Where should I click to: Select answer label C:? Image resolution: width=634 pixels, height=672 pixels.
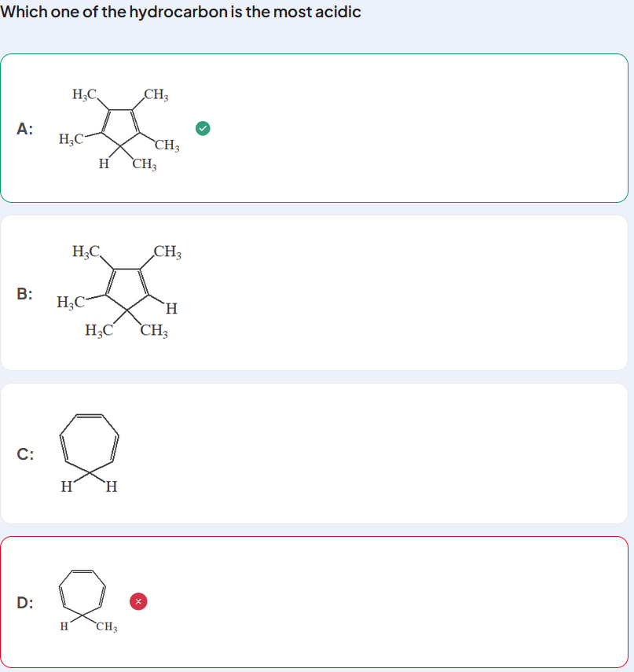25,454
